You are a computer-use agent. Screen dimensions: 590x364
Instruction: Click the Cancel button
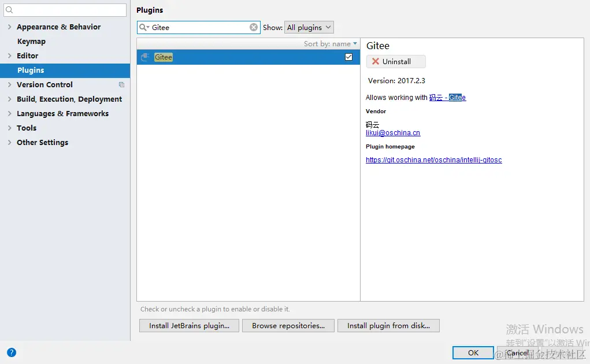click(x=517, y=352)
